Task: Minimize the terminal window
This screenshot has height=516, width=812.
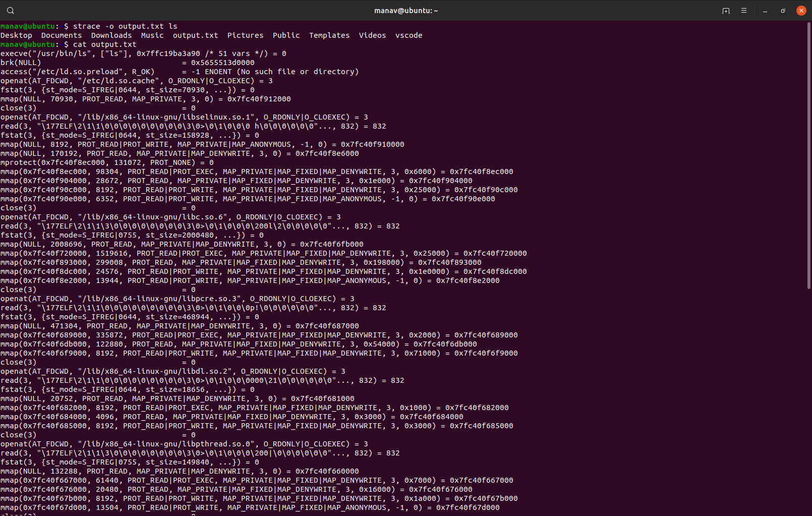Action: (765, 11)
